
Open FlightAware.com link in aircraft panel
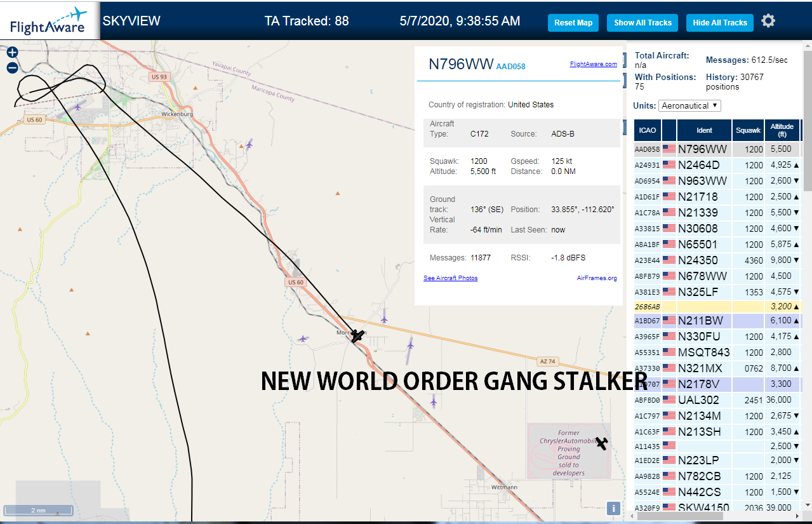[x=594, y=64]
